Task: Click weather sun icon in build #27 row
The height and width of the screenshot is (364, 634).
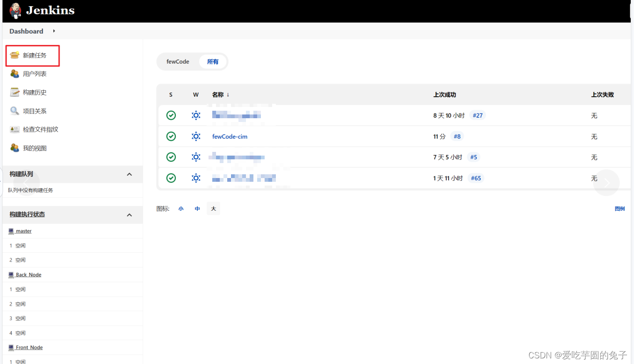Action: (196, 115)
